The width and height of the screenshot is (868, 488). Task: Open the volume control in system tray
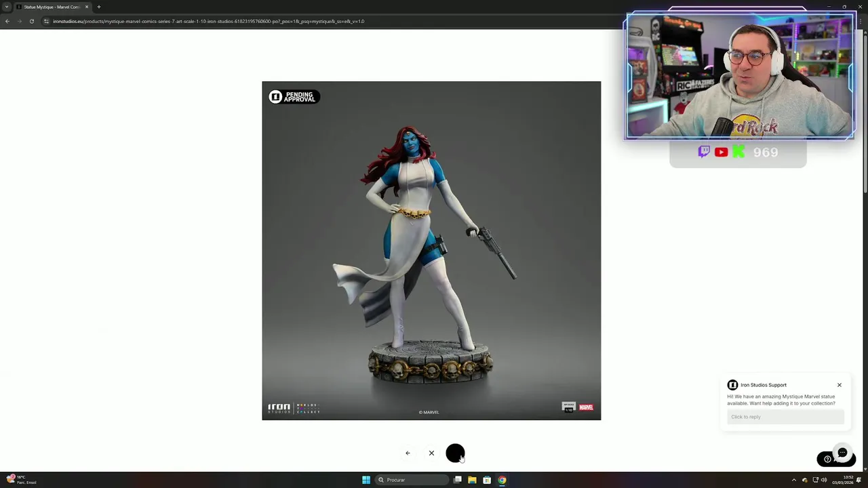[824, 480]
